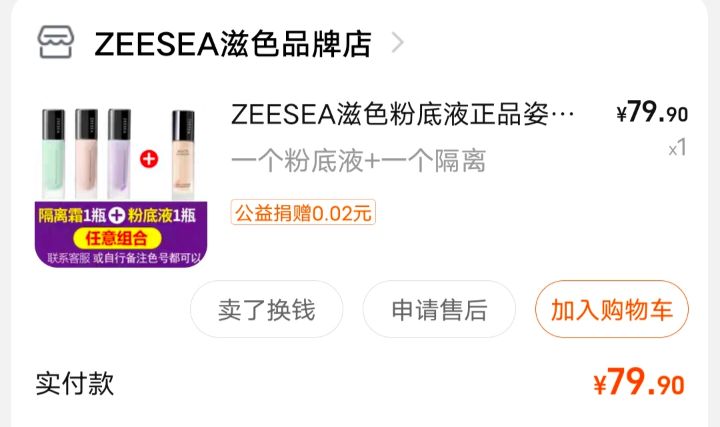Tap the purple primer bottle image
720x427 pixels.
pos(119,153)
